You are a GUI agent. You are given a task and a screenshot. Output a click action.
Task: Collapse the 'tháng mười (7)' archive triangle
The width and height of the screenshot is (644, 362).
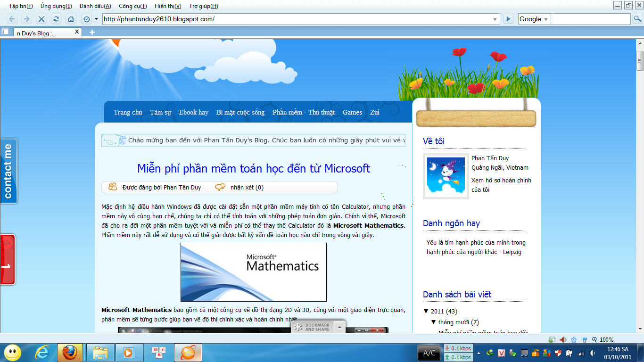[x=434, y=322]
